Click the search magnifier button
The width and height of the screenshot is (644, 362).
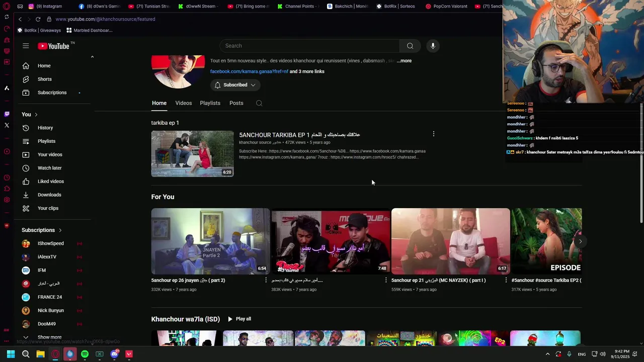coord(410,46)
